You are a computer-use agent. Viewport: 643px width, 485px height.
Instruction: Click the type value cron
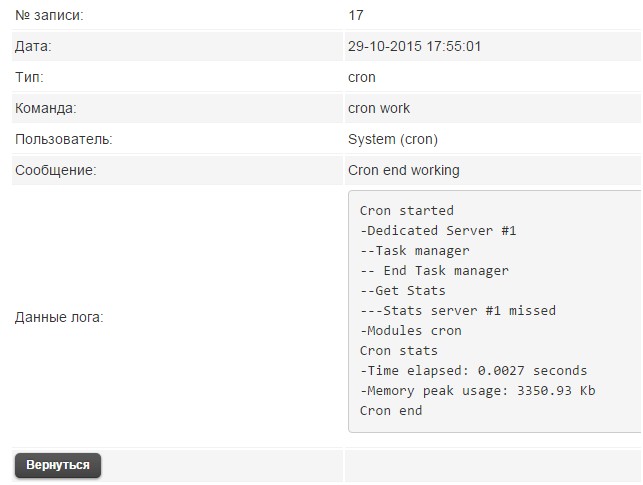pos(361,77)
